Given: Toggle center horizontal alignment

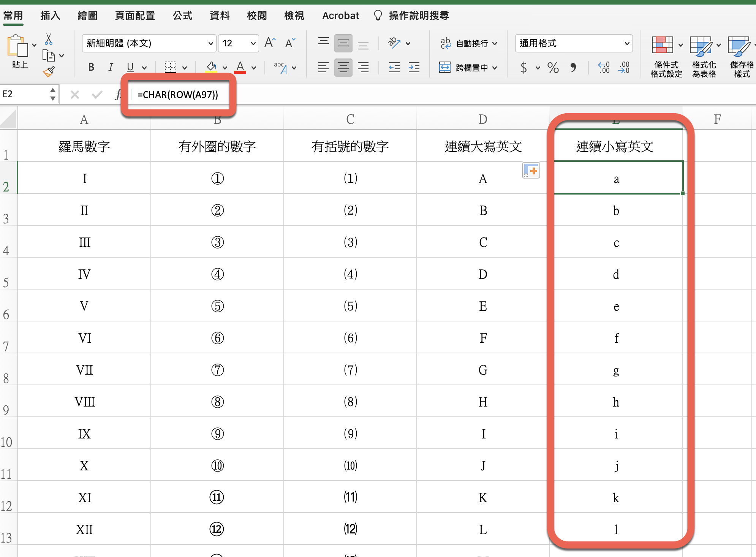Looking at the screenshot, I should pyautogui.click(x=343, y=68).
